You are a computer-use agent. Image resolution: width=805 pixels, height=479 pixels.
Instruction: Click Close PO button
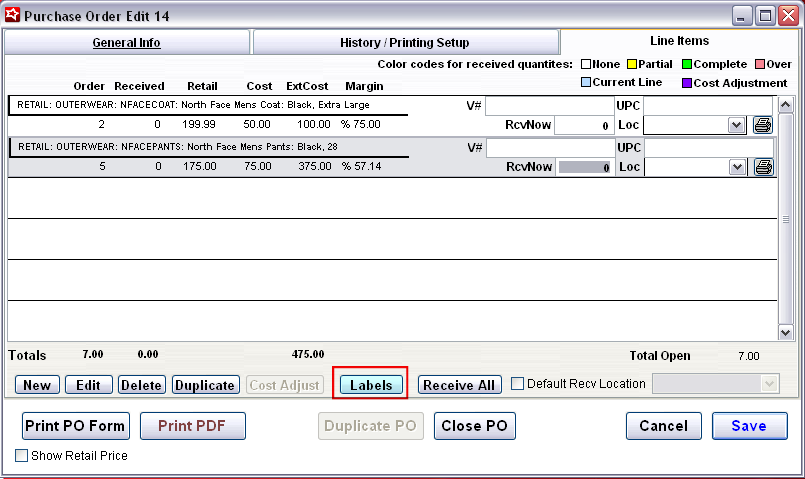pyautogui.click(x=474, y=426)
